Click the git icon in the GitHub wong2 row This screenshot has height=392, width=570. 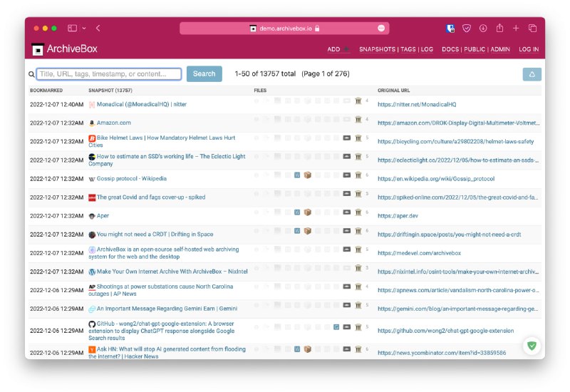pyautogui.click(x=336, y=327)
